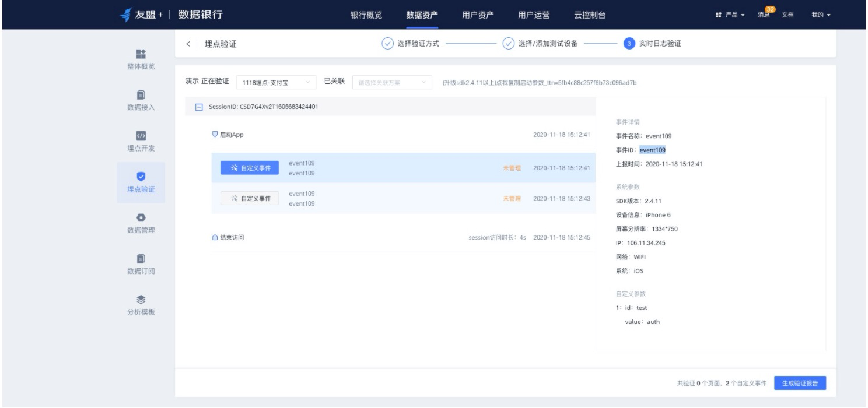Open 数据管理 sidebar icon
The width and height of the screenshot is (868, 408).
[141, 217]
